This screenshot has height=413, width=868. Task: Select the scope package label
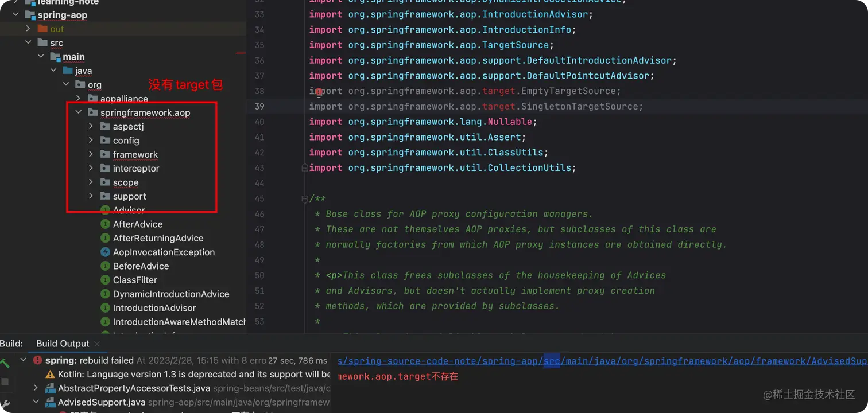coord(126,182)
